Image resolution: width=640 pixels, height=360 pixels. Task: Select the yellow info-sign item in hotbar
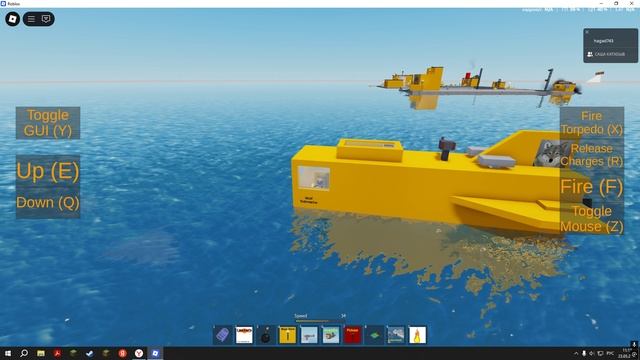click(287, 335)
